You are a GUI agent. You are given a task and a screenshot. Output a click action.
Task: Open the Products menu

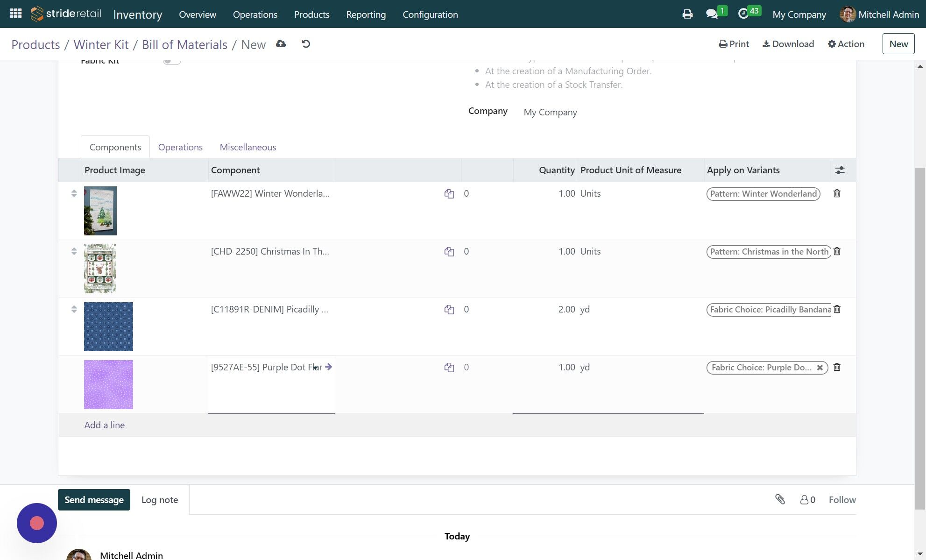(x=311, y=14)
